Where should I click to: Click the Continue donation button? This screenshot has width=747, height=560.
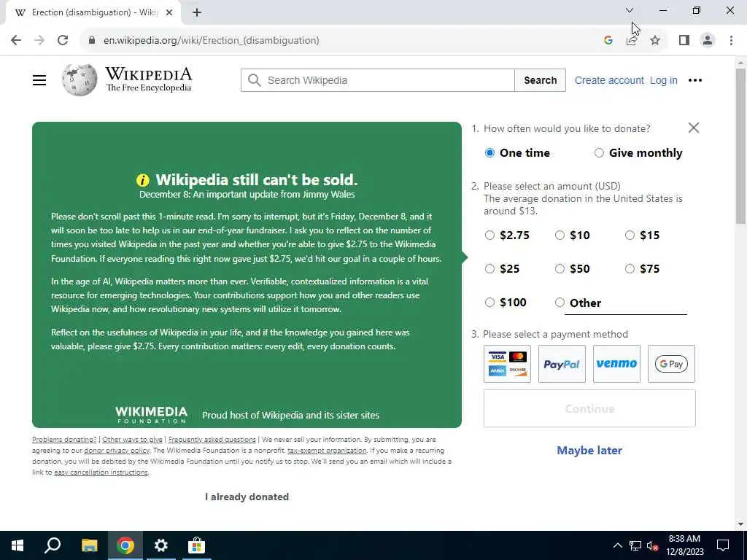[x=589, y=408]
